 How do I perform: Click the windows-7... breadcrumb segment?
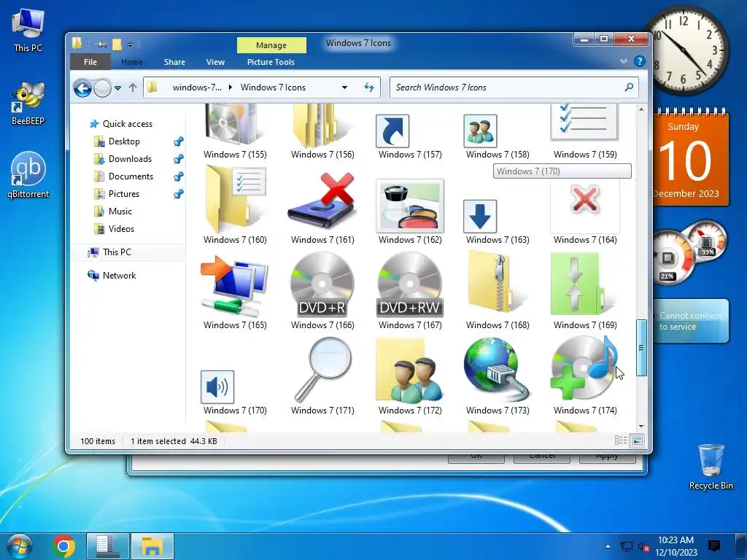tap(197, 87)
